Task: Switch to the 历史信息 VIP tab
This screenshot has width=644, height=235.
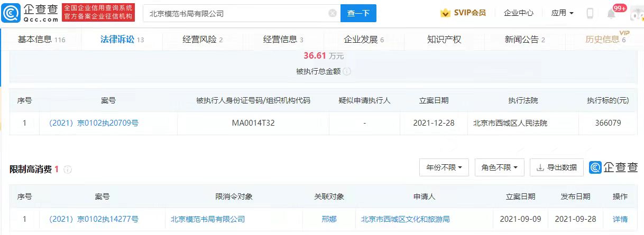Action: (606, 40)
